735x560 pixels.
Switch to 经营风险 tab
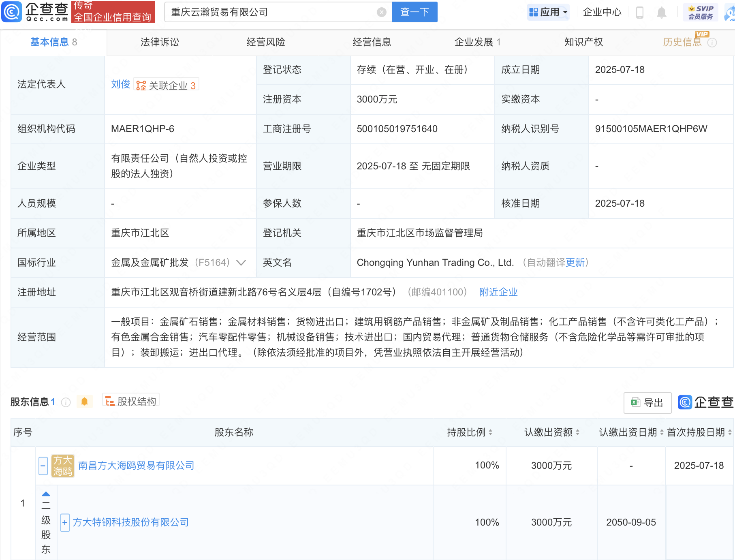click(x=266, y=42)
